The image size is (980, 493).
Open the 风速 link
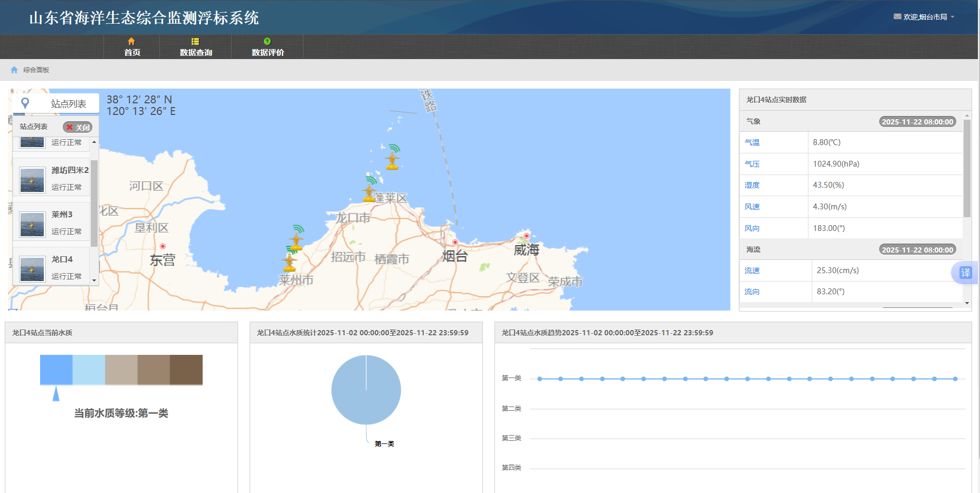(752, 207)
